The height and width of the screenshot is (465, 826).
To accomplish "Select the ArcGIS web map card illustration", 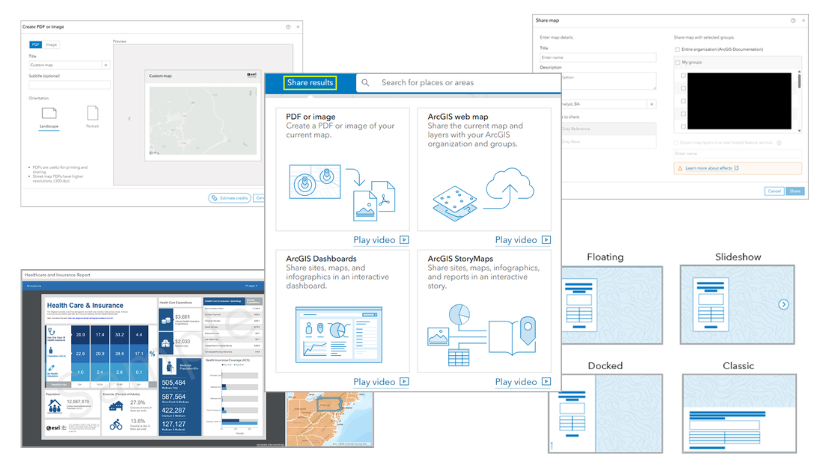I will click(x=484, y=194).
